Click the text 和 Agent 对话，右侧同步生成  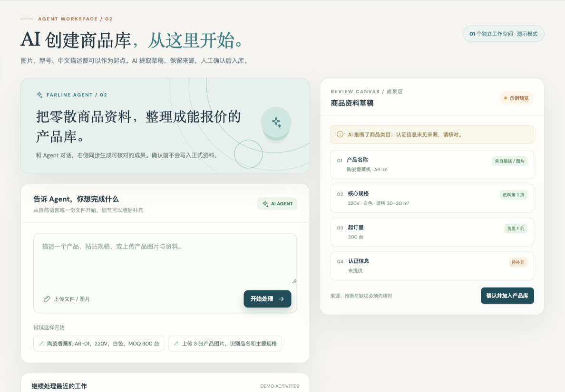click(127, 155)
